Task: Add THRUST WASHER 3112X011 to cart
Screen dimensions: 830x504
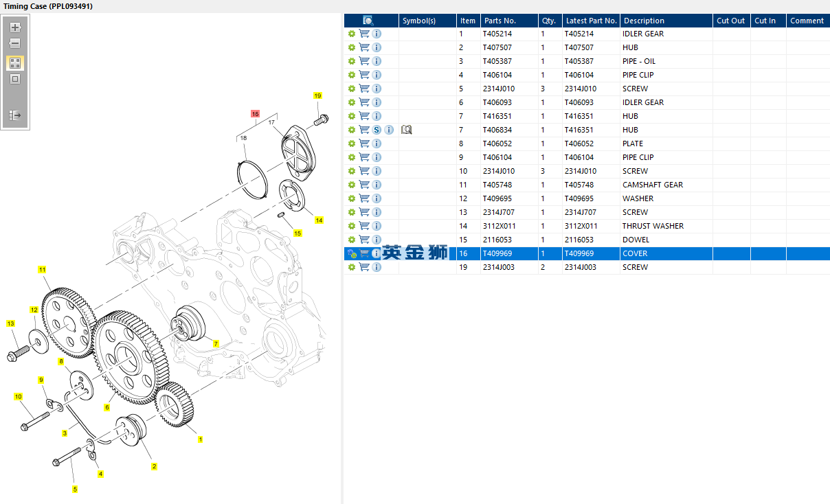Action: [364, 226]
